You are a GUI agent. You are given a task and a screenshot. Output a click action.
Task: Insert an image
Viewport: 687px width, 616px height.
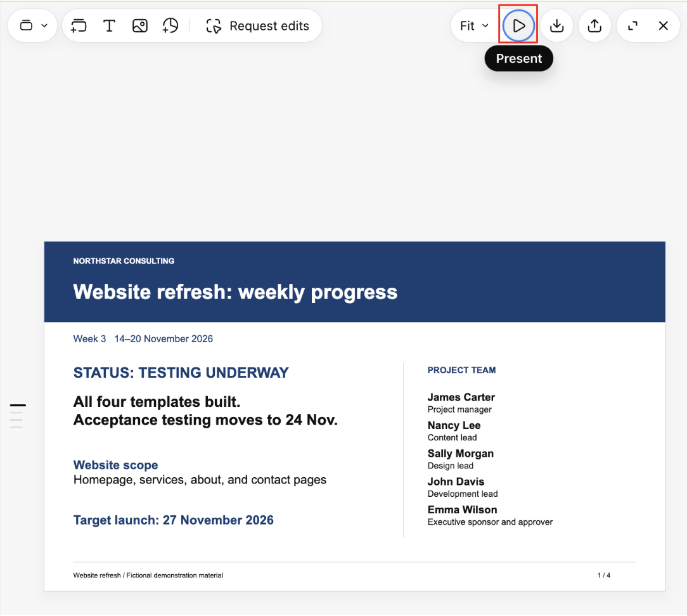pyautogui.click(x=140, y=26)
